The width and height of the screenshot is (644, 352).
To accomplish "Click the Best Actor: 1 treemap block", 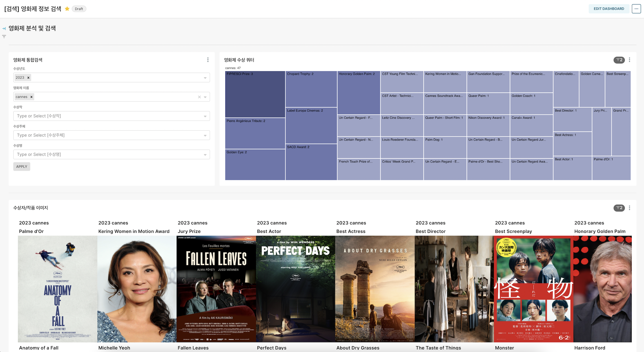I will pyautogui.click(x=572, y=168).
